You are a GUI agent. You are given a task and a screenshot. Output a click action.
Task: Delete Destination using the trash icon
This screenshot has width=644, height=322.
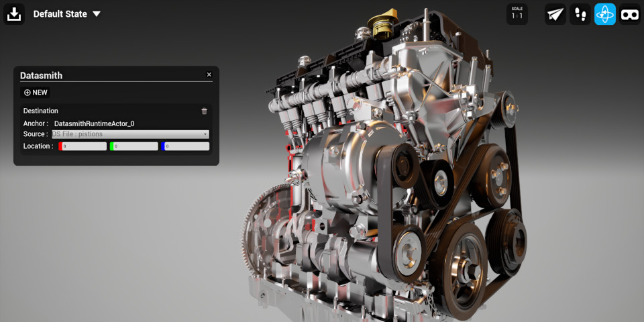coord(205,111)
